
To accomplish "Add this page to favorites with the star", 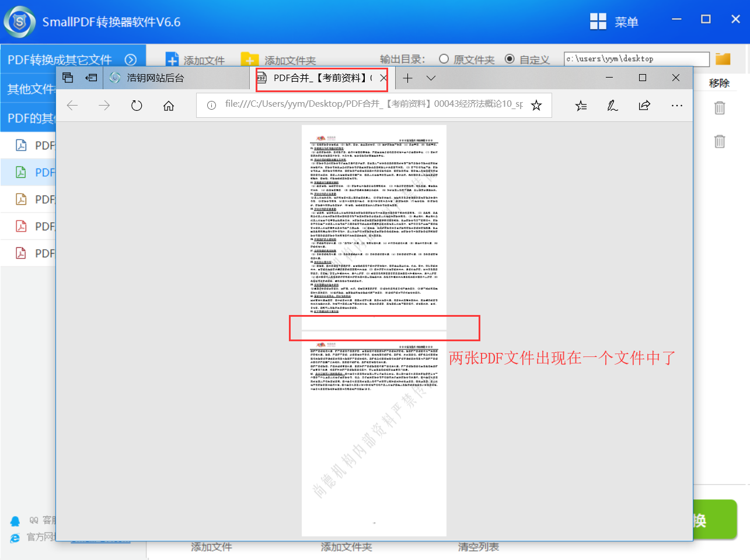I will [536, 105].
